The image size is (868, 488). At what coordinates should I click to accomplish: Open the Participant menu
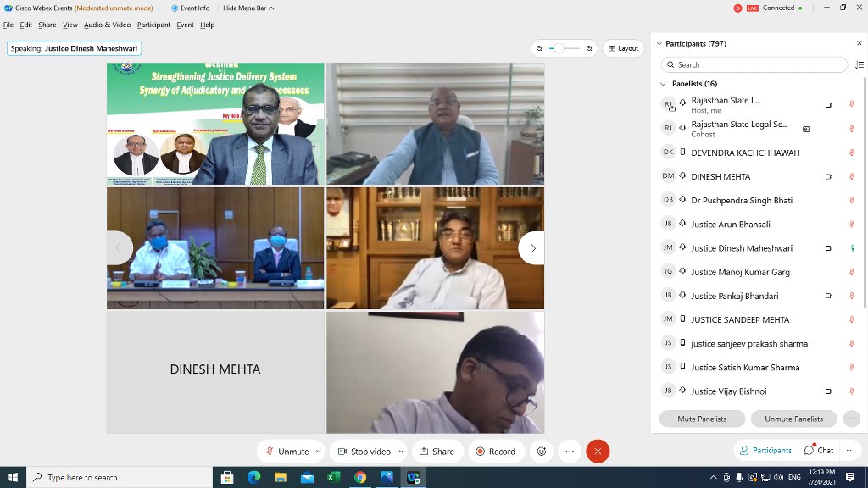pos(154,25)
